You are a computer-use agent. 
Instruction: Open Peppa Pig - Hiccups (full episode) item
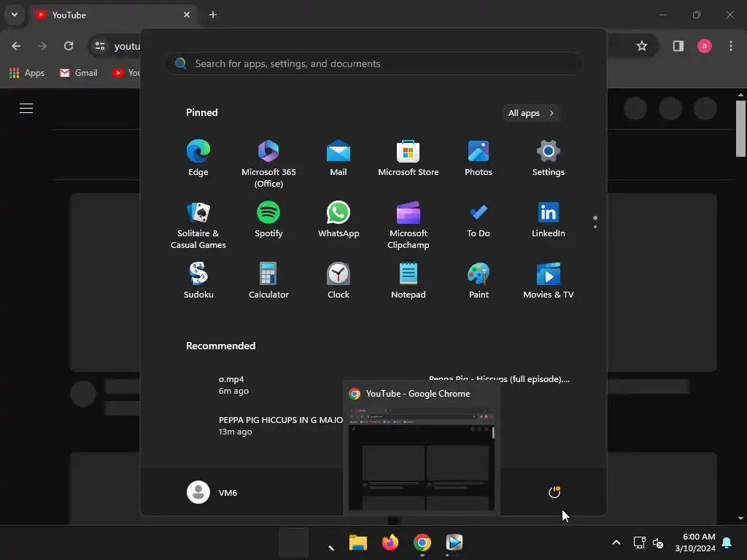coord(499,379)
